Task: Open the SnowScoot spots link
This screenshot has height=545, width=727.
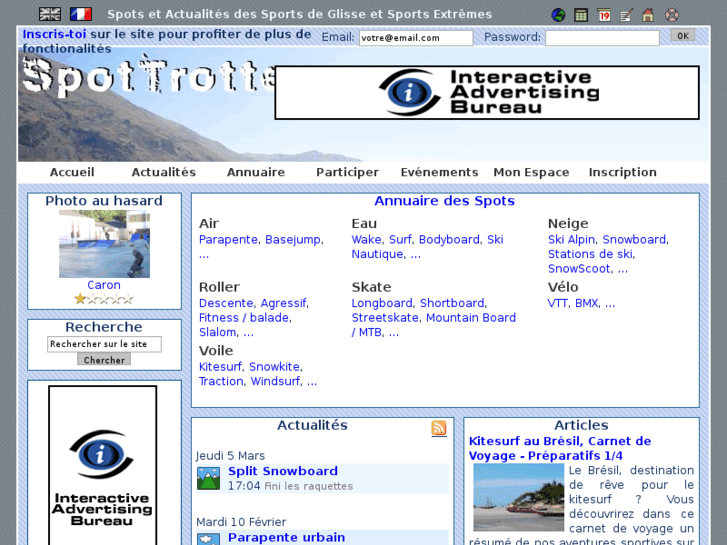Action: point(579,269)
